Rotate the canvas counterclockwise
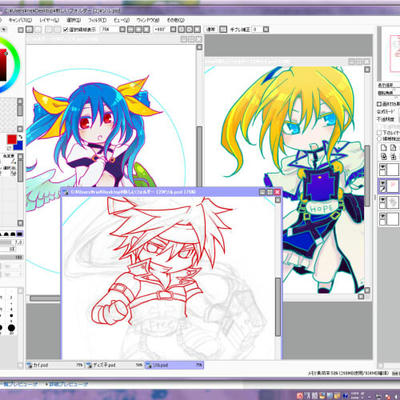The image size is (400, 400). [182, 30]
